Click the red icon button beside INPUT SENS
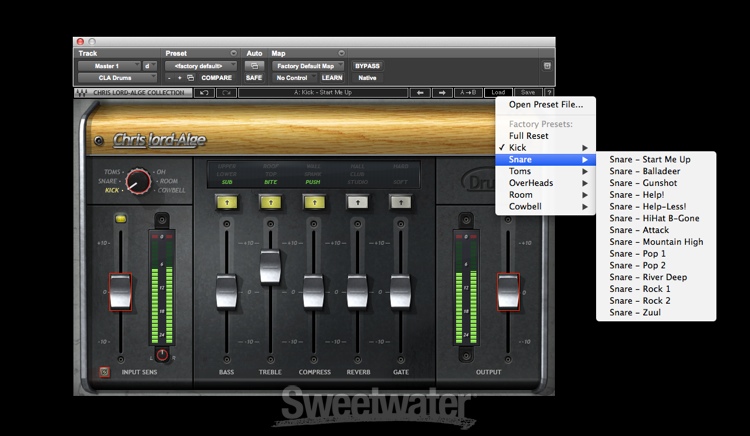750x436 pixels. [x=104, y=372]
